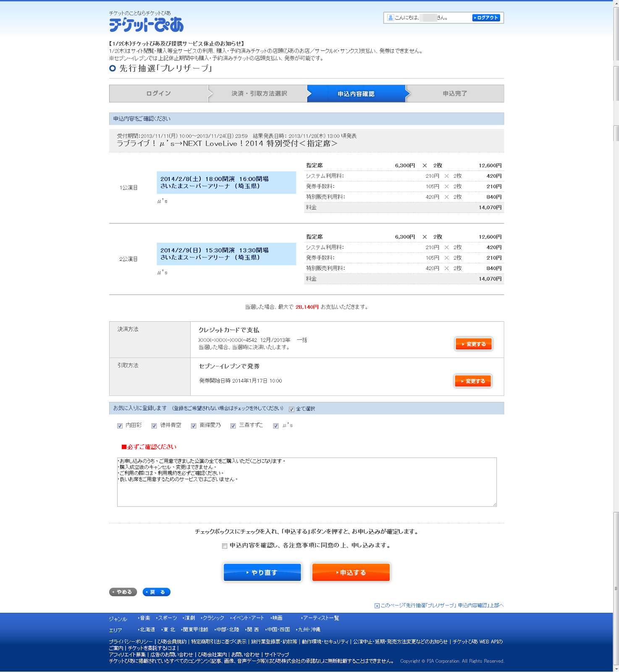Open the ぴあ会社案内 footer link
Screen dimensions: 619x672
click(212, 655)
